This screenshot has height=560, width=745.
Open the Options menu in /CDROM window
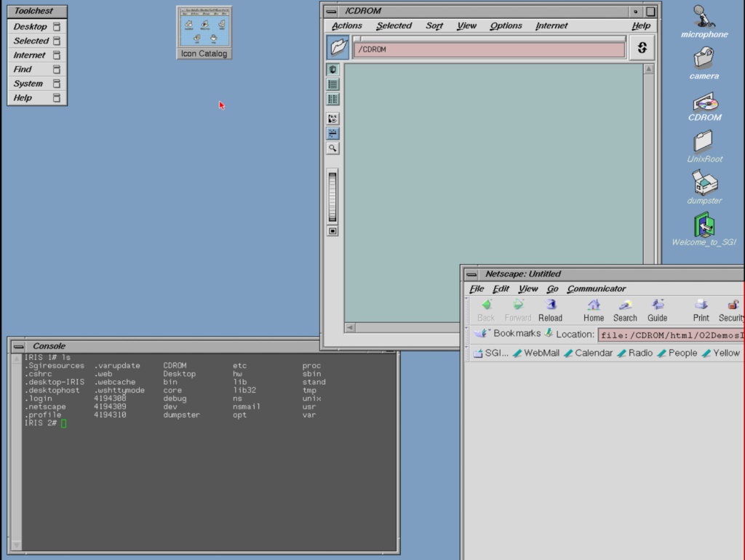[506, 25]
